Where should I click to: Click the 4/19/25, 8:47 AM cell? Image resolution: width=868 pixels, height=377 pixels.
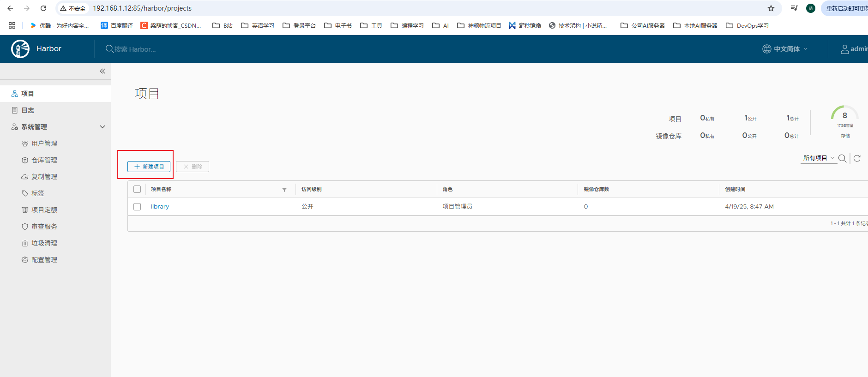(x=749, y=207)
